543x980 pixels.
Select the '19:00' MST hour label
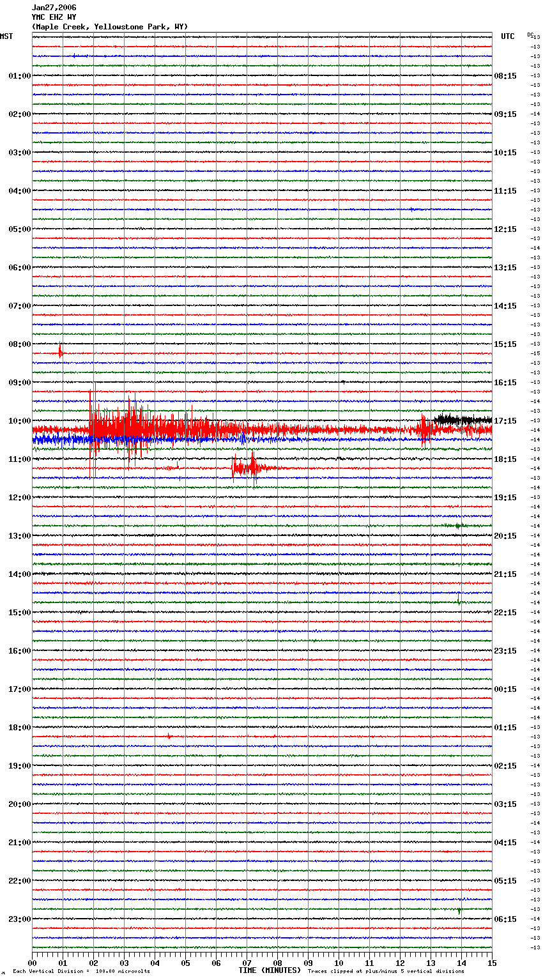(20, 766)
